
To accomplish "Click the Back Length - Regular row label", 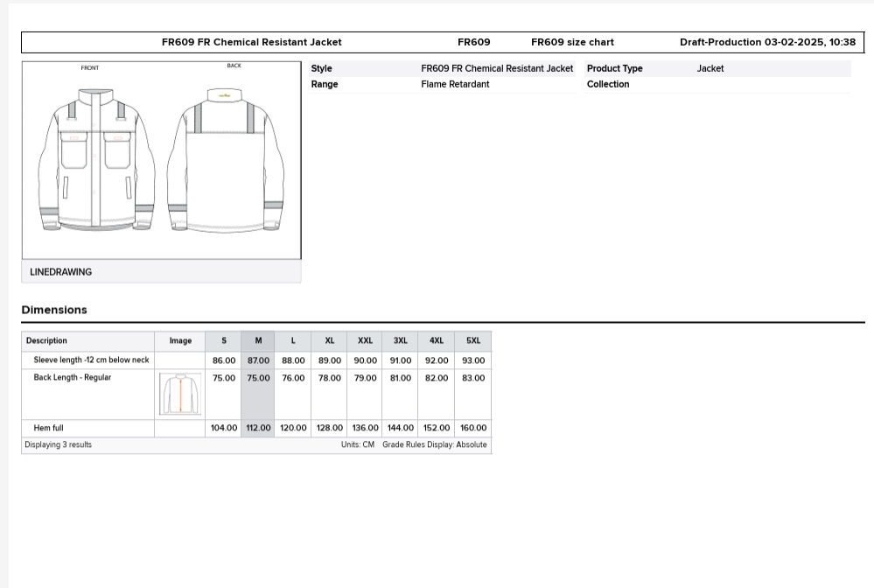I will pos(73,377).
